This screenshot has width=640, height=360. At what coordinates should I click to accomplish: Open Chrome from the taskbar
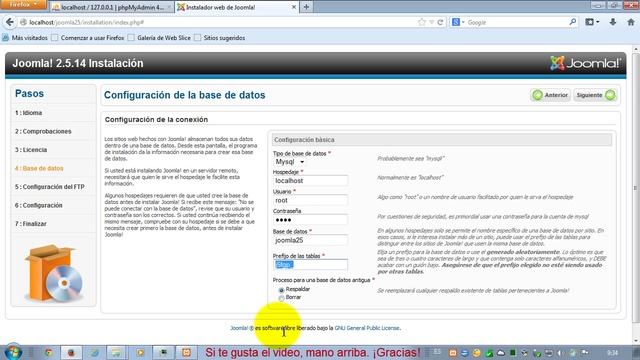tap(48, 352)
